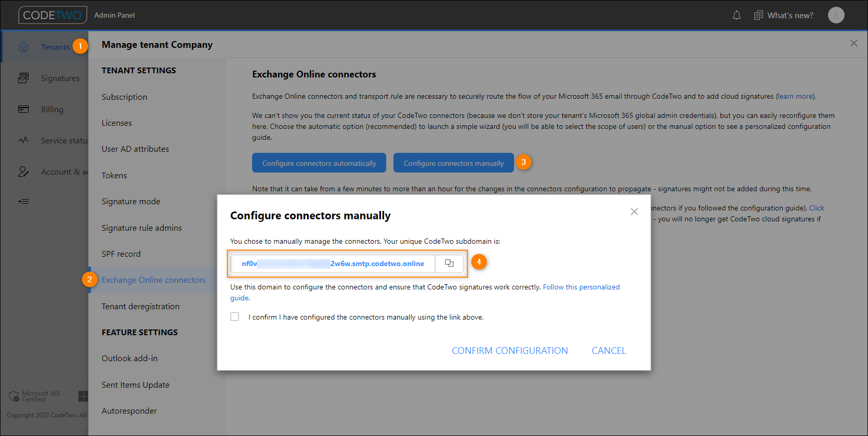Click the Account sidebar icon
Screen dimensions: 868x436
pos(23,171)
